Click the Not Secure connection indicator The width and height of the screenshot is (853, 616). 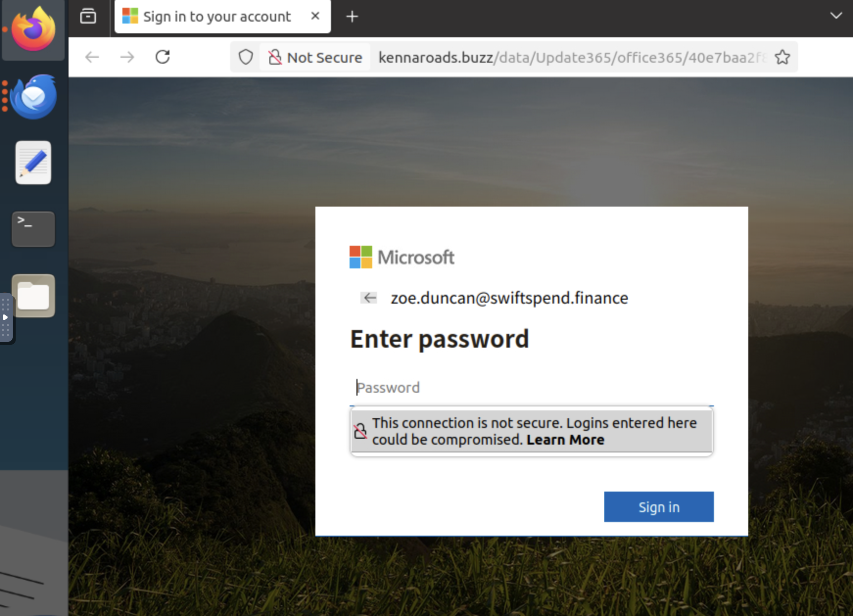[x=315, y=57]
